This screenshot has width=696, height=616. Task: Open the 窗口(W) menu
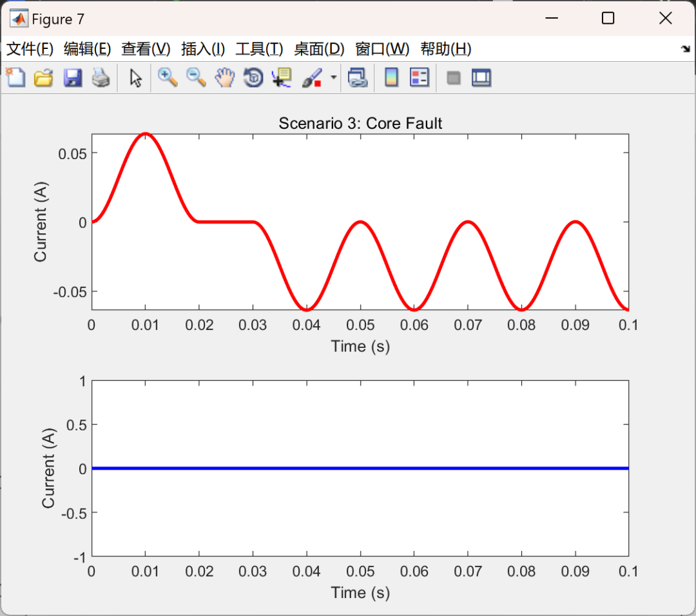click(x=383, y=49)
